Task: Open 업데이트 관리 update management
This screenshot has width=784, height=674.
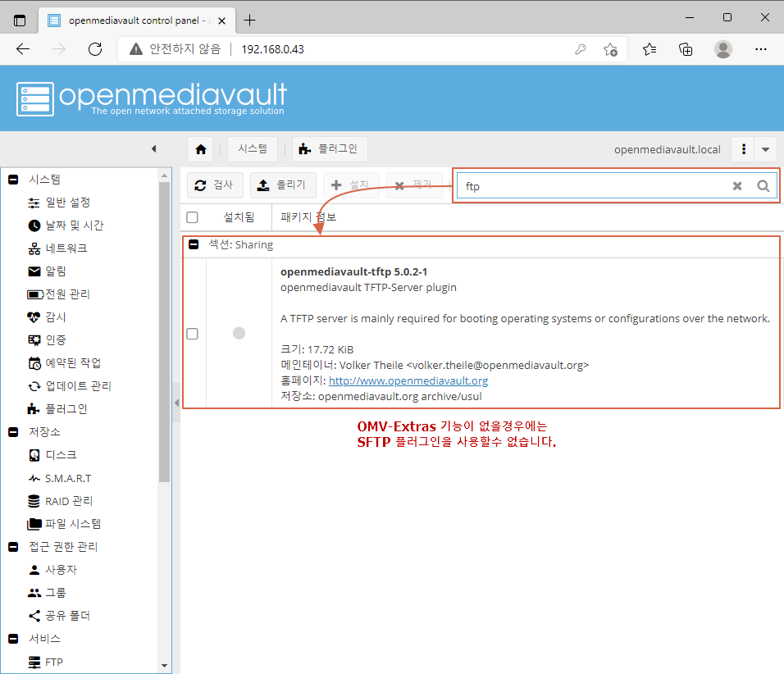Action: tap(69, 386)
